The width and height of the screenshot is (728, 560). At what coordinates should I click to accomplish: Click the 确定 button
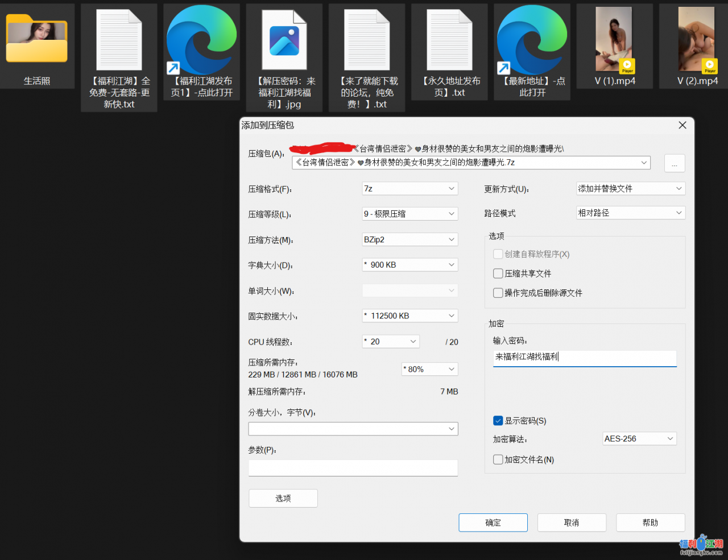(x=493, y=523)
